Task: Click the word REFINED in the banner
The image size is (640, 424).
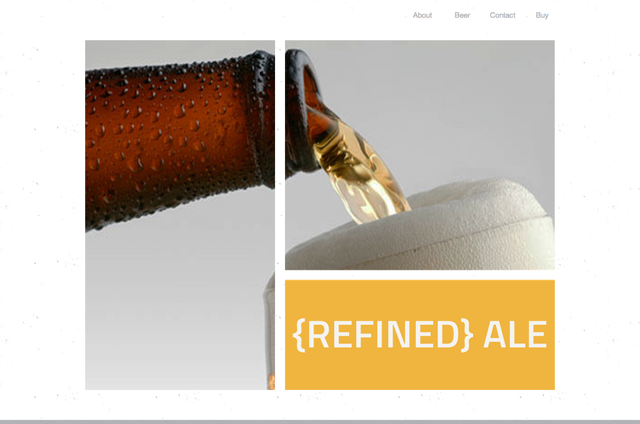Action: click(x=383, y=335)
